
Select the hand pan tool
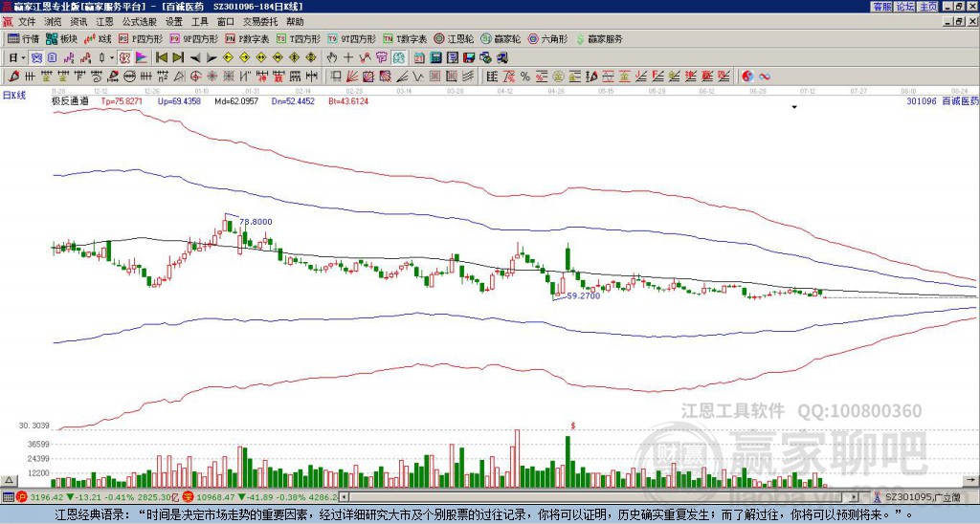[331, 58]
